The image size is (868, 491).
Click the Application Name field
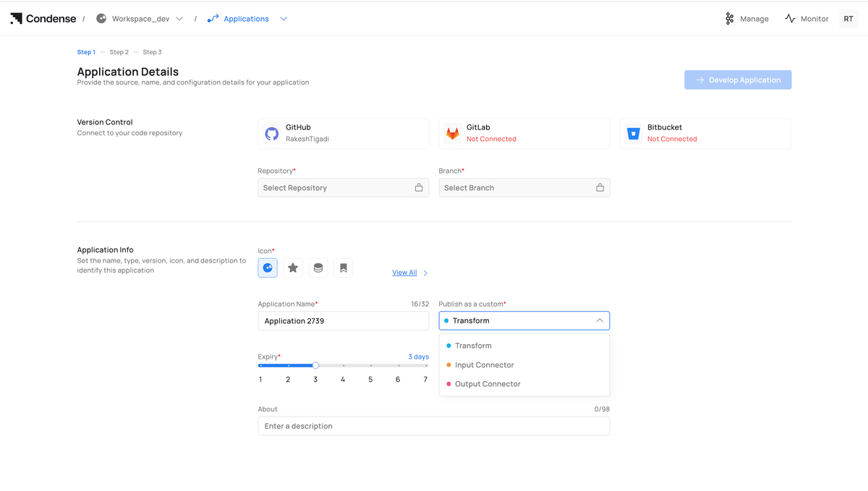344,321
